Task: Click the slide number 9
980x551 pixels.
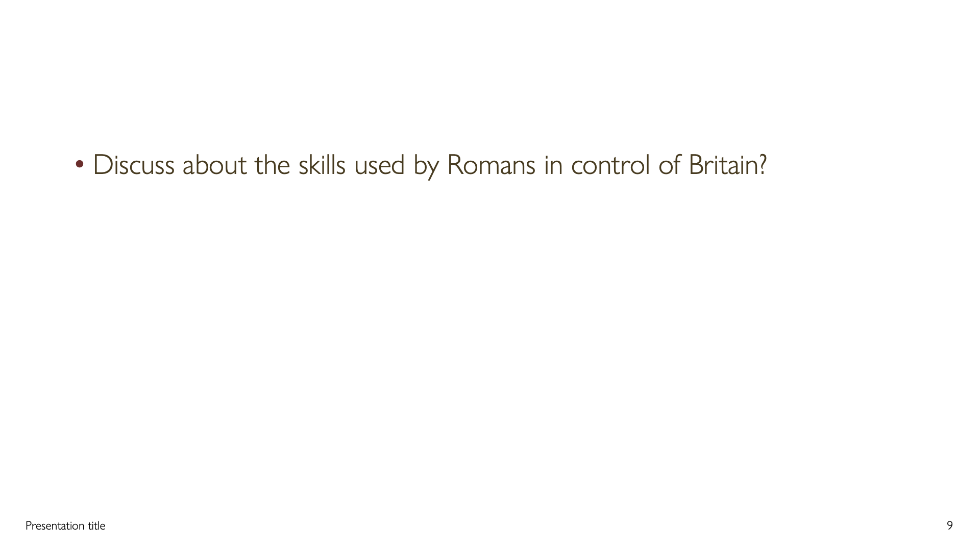Action: pos(949,525)
